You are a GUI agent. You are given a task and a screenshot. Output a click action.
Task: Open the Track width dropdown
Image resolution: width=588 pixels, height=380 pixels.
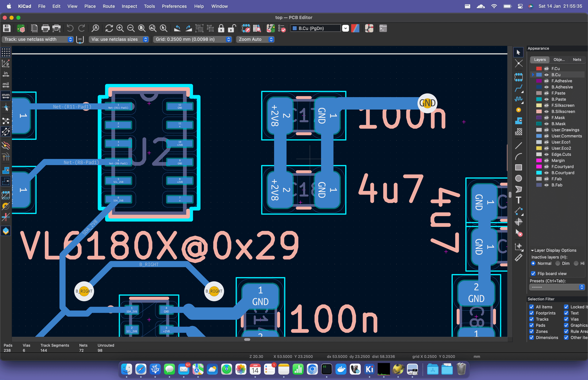[x=38, y=39]
